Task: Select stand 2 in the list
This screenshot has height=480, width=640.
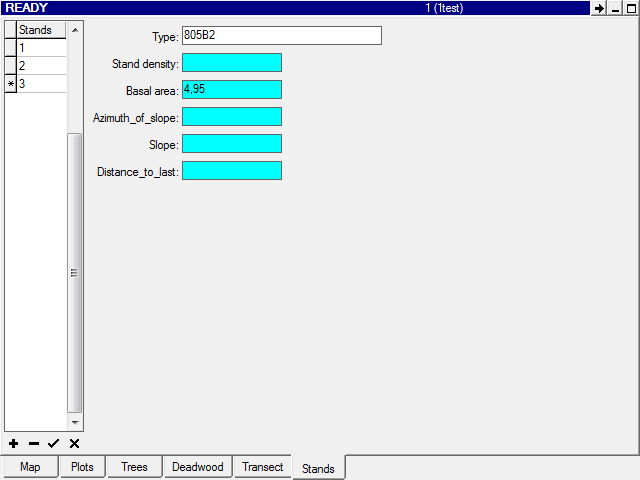Action: coord(41,66)
